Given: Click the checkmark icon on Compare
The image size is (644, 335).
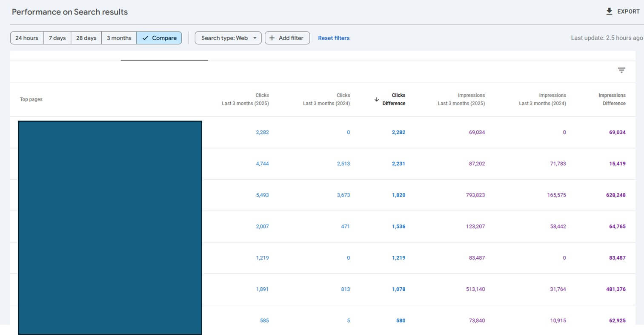Looking at the screenshot, I should coord(145,38).
